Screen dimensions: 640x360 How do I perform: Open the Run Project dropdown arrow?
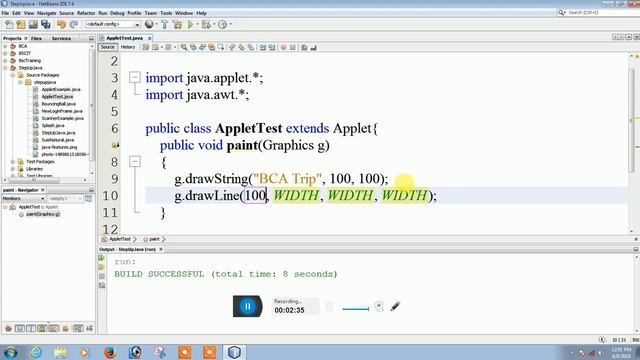(198, 24)
